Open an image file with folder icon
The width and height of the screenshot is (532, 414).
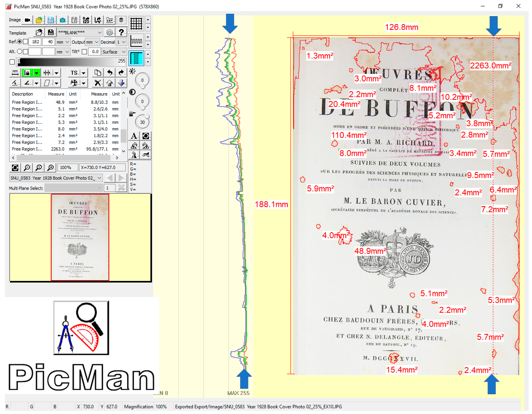(x=39, y=20)
